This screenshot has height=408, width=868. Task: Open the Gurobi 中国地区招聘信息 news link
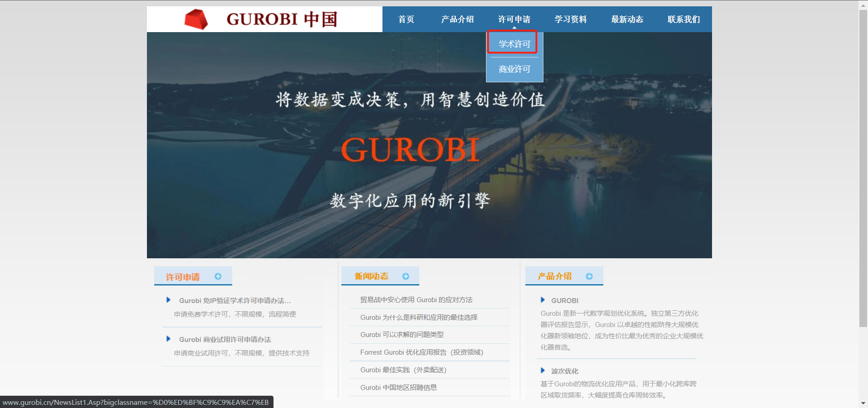click(x=399, y=387)
